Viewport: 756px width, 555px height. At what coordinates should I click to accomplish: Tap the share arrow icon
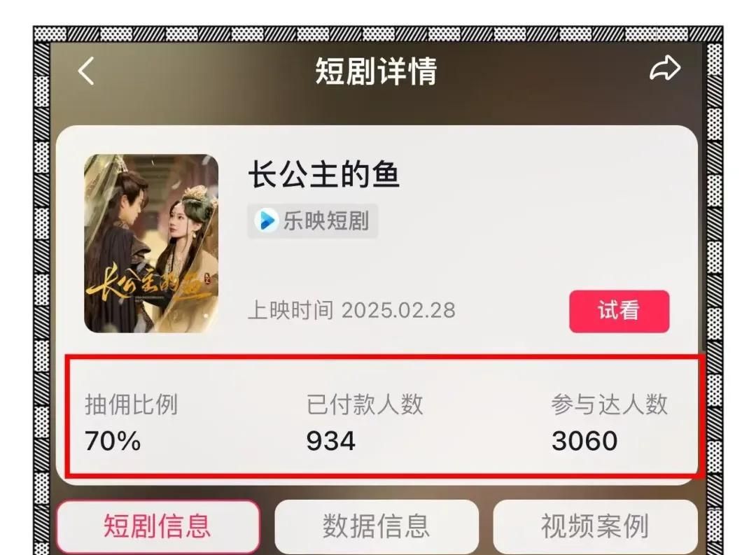665,68
